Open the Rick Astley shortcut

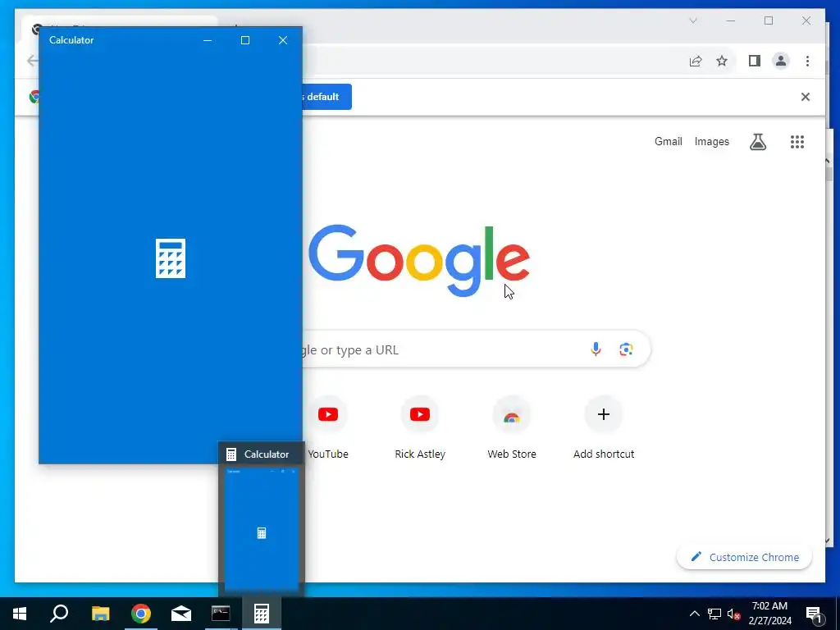pyautogui.click(x=420, y=414)
